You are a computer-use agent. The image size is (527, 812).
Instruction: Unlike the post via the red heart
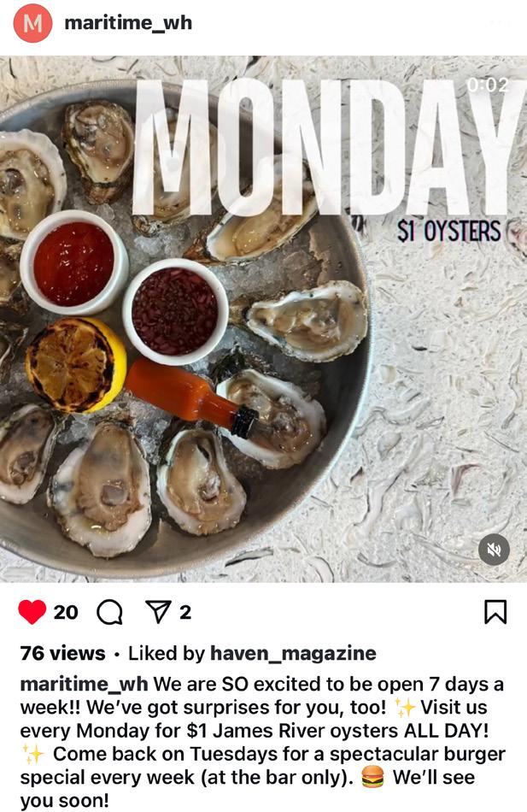(x=32, y=612)
